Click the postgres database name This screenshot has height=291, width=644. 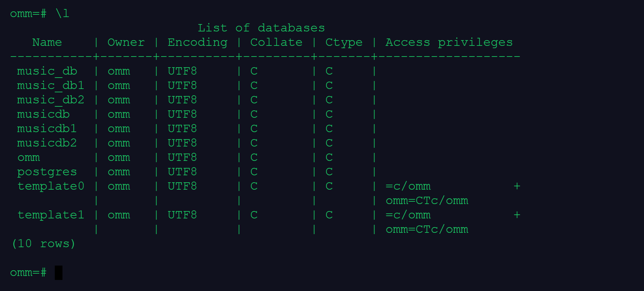pyautogui.click(x=47, y=172)
